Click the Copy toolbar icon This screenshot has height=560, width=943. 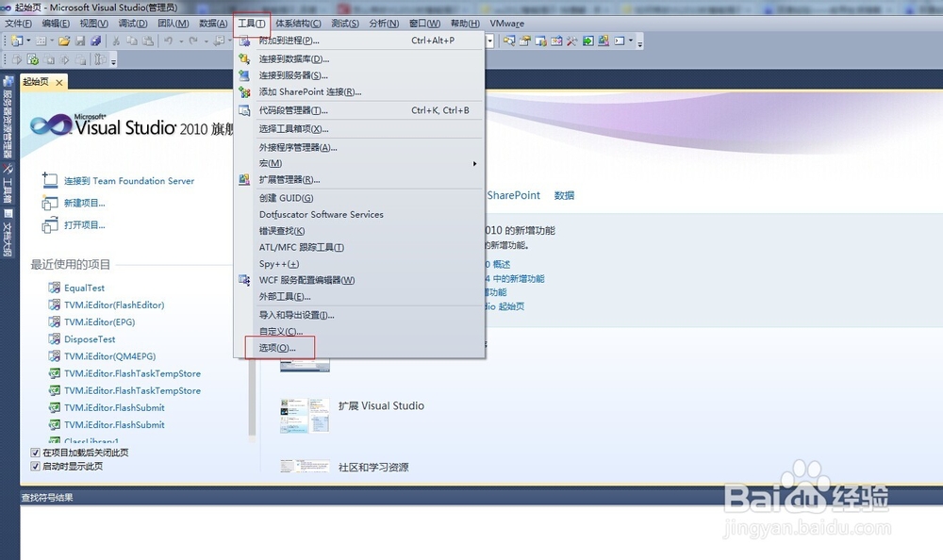(132, 41)
